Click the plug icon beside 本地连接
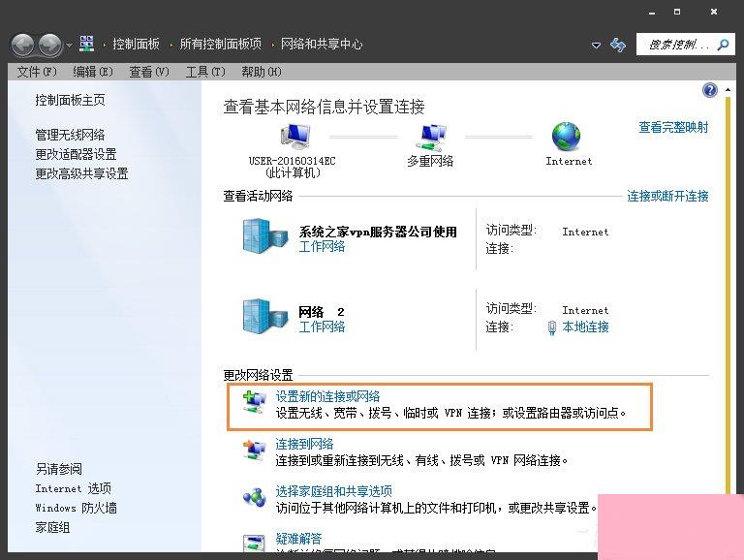Image resolution: width=744 pixels, height=560 pixels. tap(552, 327)
